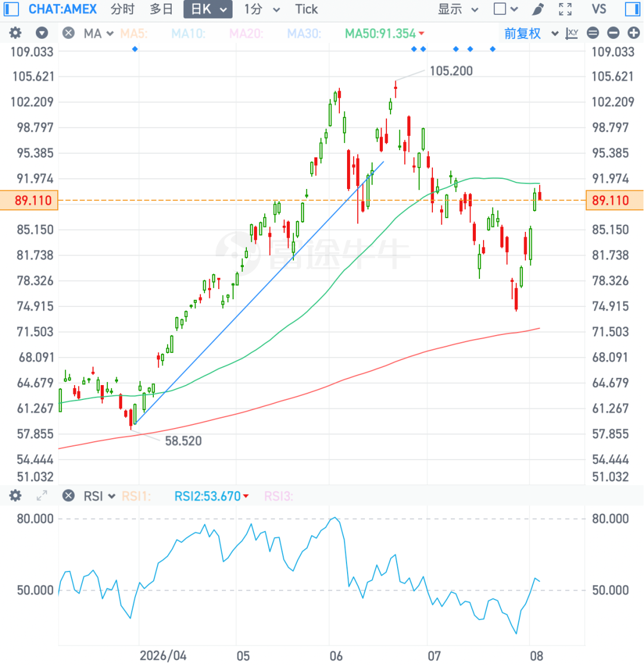Zoom out the chart with minus icon
Screen dimensions: 644x667
tap(613, 33)
